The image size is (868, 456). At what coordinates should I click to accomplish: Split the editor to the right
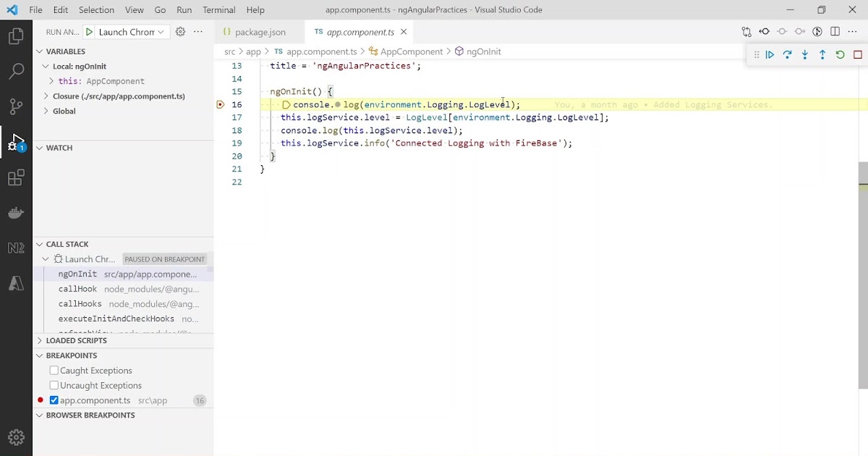835,32
